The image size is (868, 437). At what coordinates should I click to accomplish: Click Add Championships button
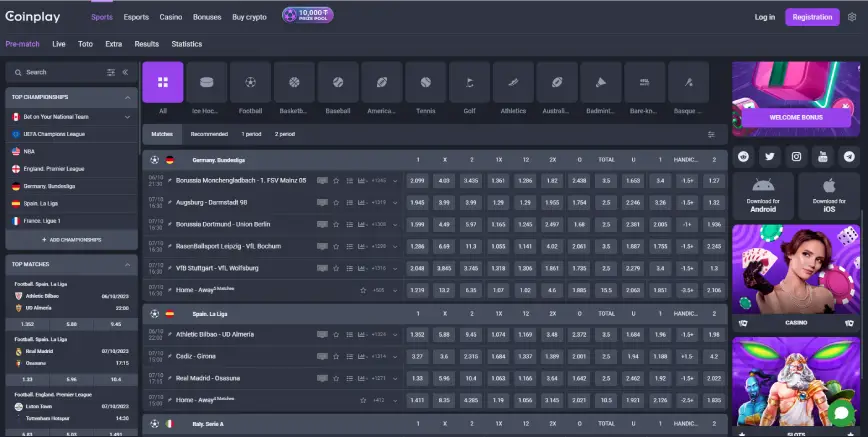[x=71, y=240]
